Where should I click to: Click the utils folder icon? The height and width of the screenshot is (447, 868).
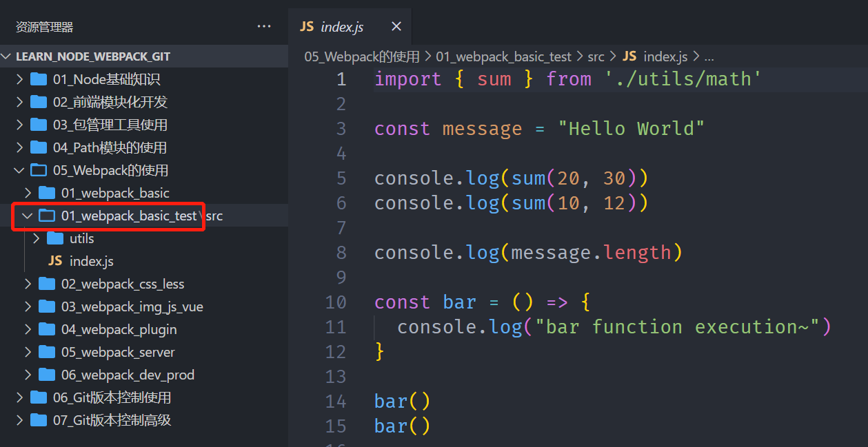coord(55,239)
